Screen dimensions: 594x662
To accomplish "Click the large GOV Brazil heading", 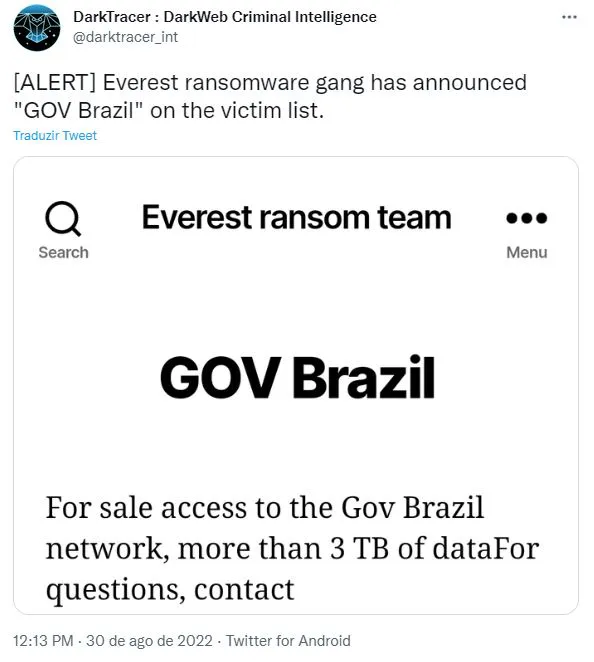I will coord(297,377).
